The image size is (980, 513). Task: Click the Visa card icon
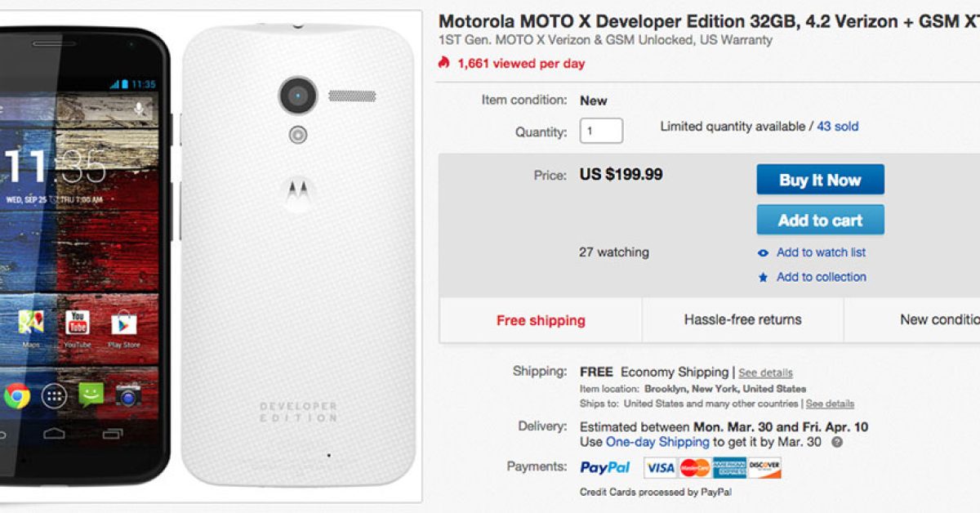[660, 467]
